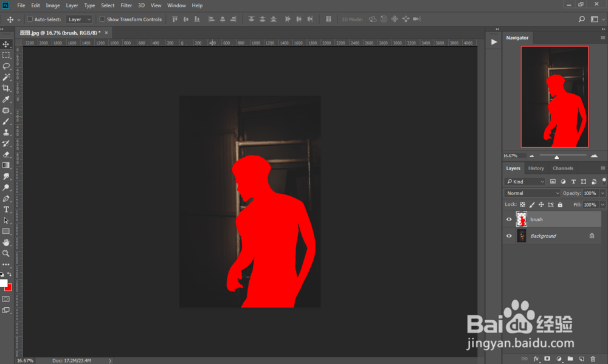
Task: Select the Hand tool
Action: coord(6,242)
